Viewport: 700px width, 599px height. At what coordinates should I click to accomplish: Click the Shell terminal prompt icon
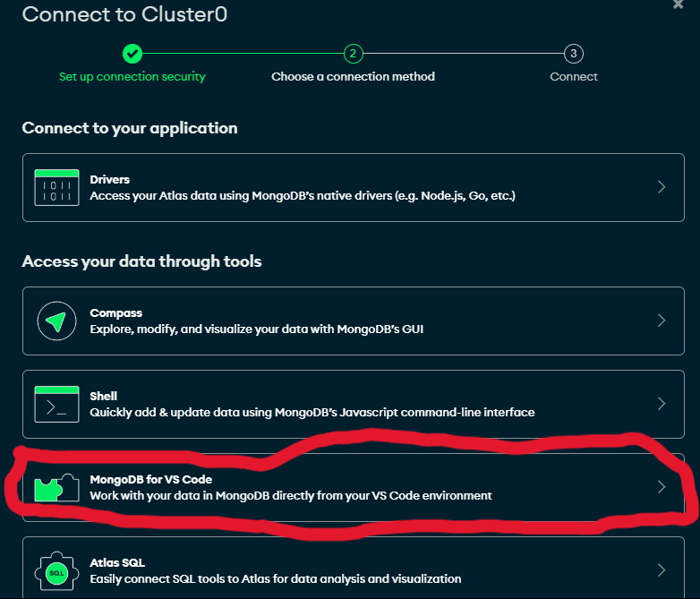coord(56,404)
